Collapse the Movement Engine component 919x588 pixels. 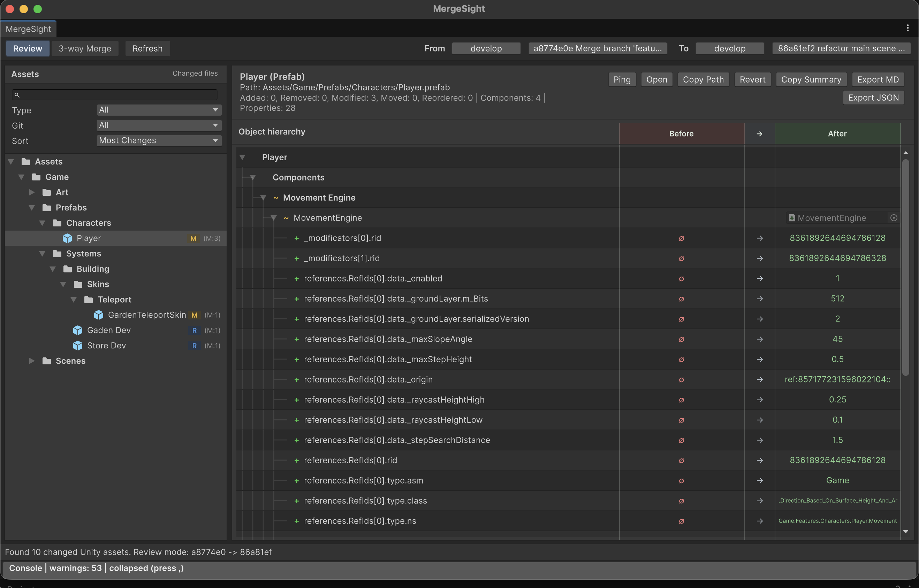(263, 198)
